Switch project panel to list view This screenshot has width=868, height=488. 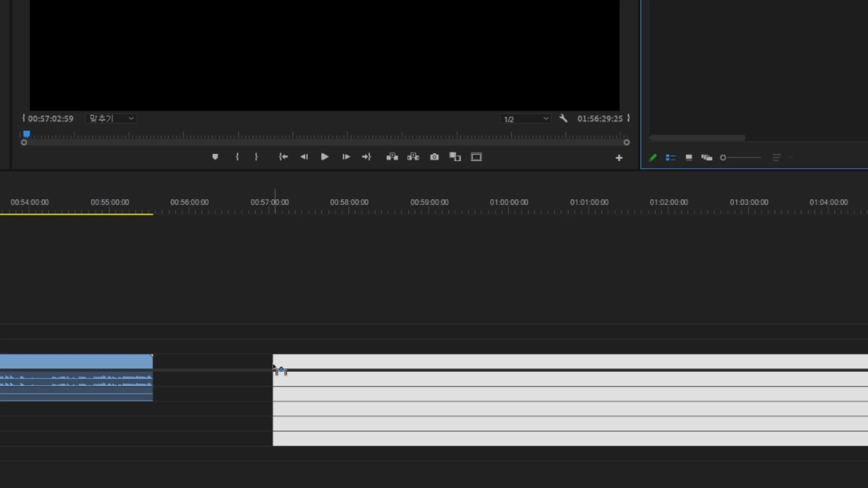tap(671, 158)
